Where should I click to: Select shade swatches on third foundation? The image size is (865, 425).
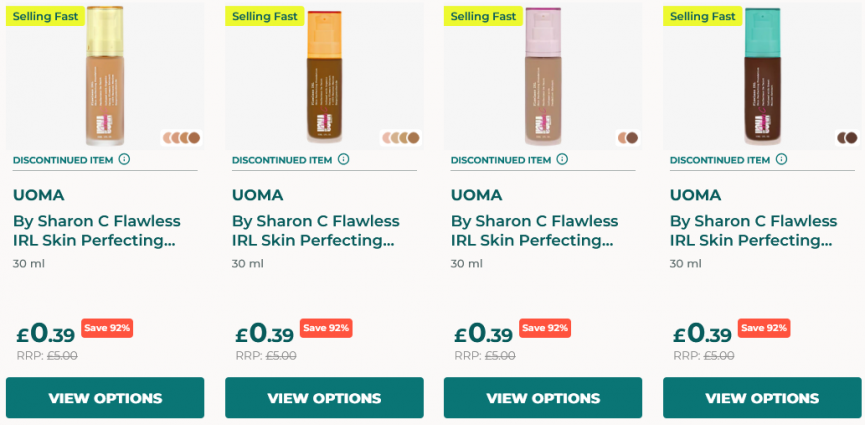pos(628,138)
